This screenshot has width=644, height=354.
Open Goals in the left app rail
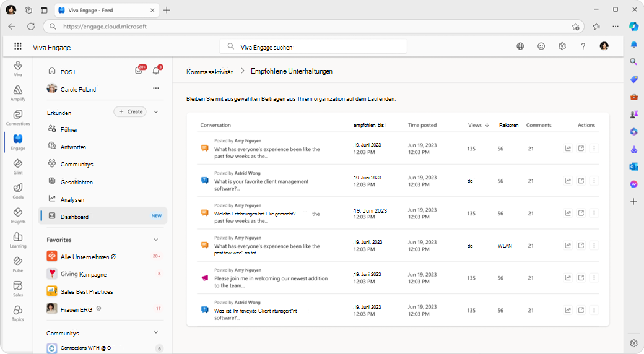(x=18, y=191)
